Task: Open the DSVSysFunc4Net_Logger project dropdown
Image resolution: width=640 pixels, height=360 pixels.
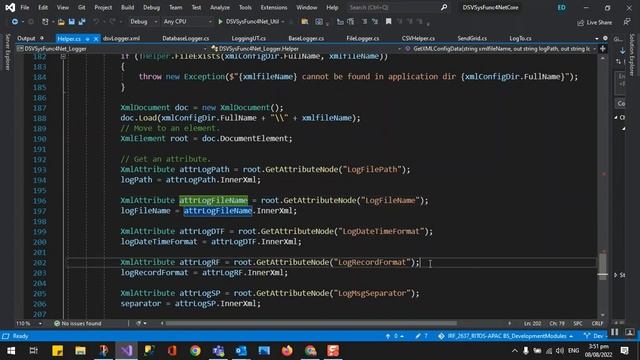Action: click(111, 49)
